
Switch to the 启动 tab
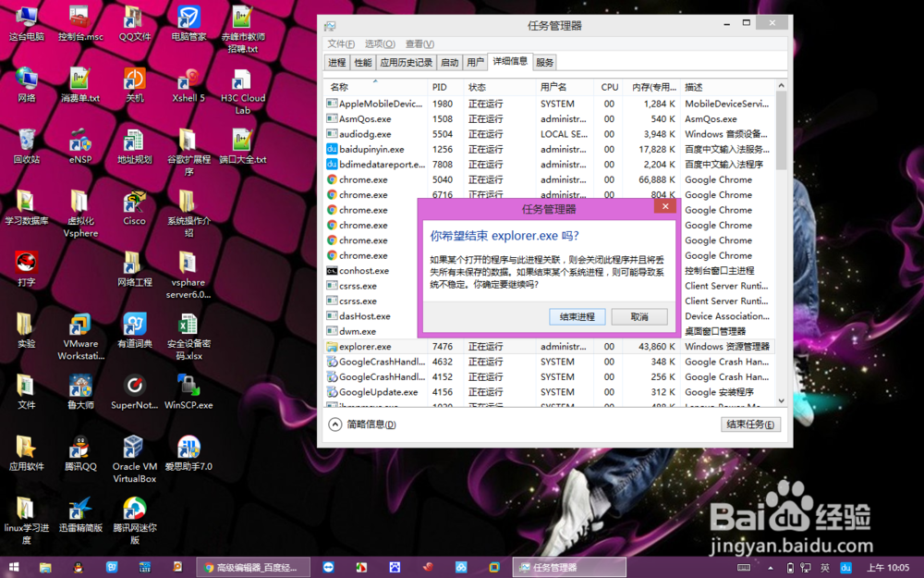point(450,63)
